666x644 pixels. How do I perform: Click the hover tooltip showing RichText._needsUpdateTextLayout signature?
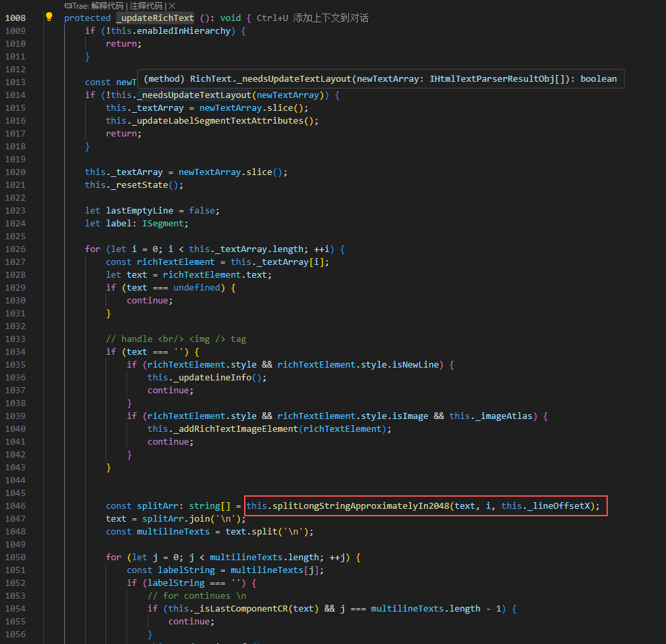tap(381, 79)
